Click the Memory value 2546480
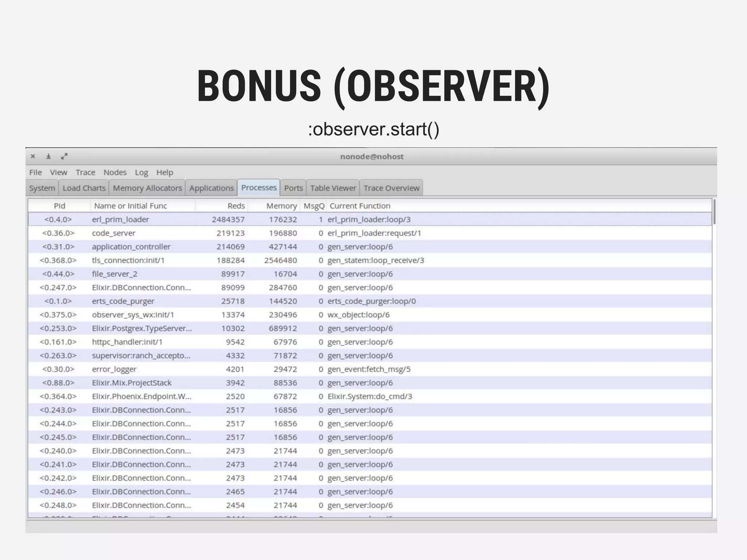The height and width of the screenshot is (560, 747). pos(280,260)
